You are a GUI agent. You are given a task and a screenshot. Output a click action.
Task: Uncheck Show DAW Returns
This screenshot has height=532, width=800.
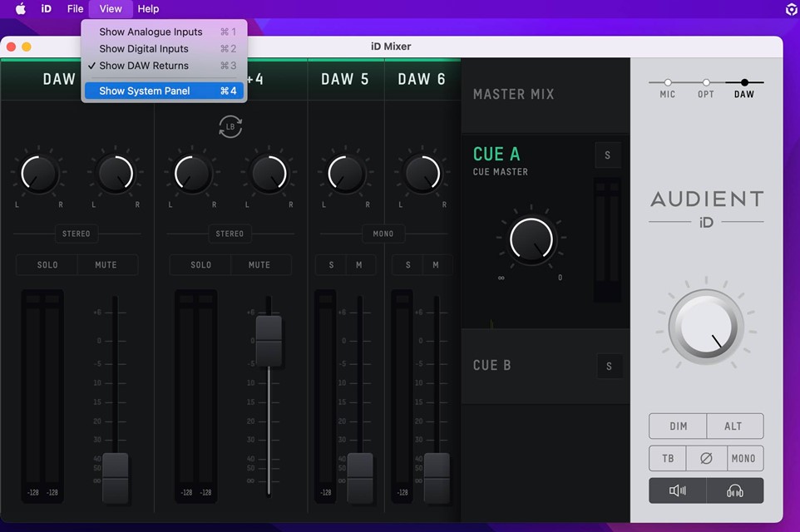coord(164,66)
